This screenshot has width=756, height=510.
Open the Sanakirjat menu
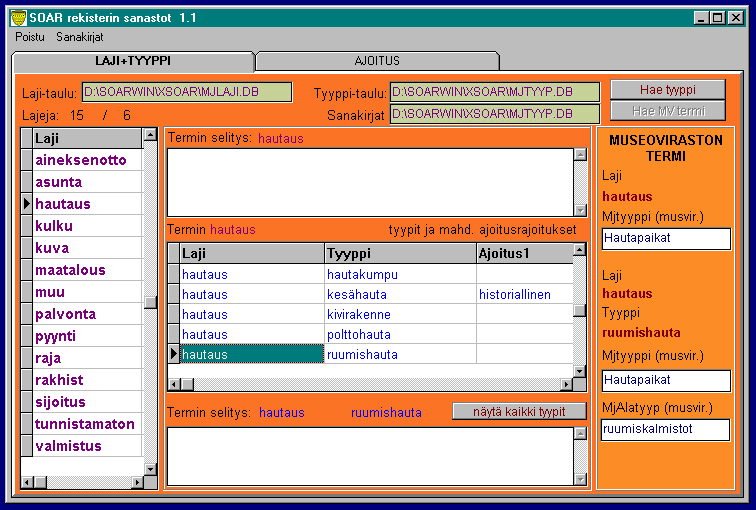80,36
